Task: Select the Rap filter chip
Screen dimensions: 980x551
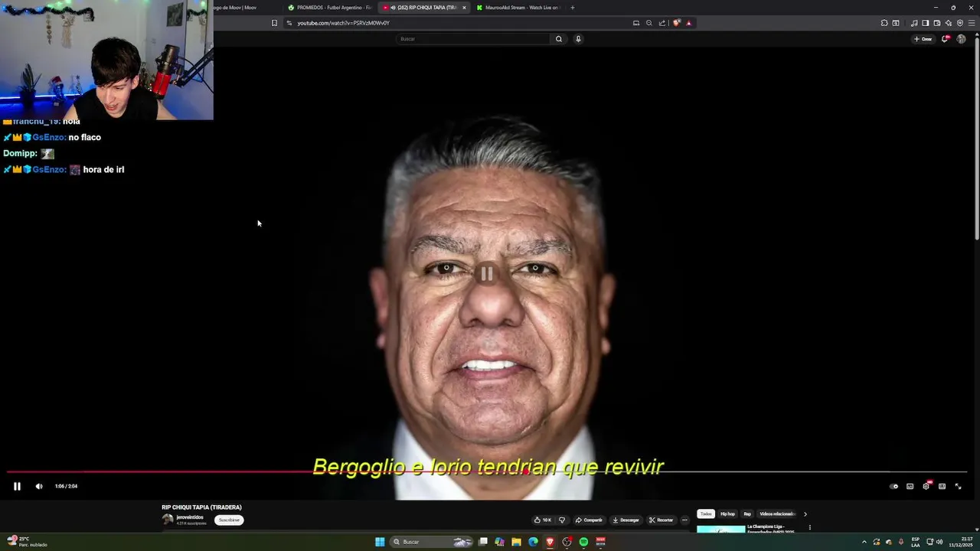Action: (747, 514)
